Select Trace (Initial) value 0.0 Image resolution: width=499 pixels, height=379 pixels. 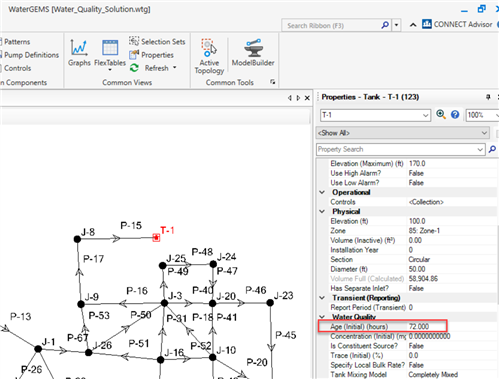pyautogui.click(x=413, y=355)
